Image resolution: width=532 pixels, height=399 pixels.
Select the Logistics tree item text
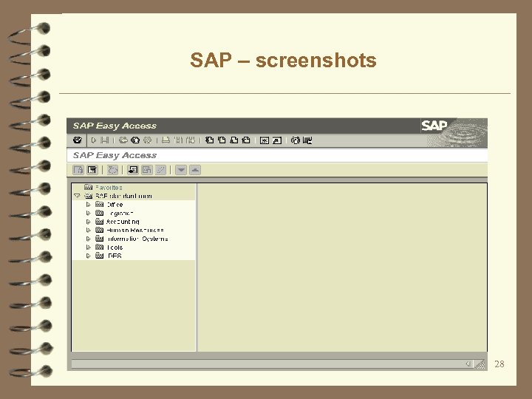(x=120, y=213)
